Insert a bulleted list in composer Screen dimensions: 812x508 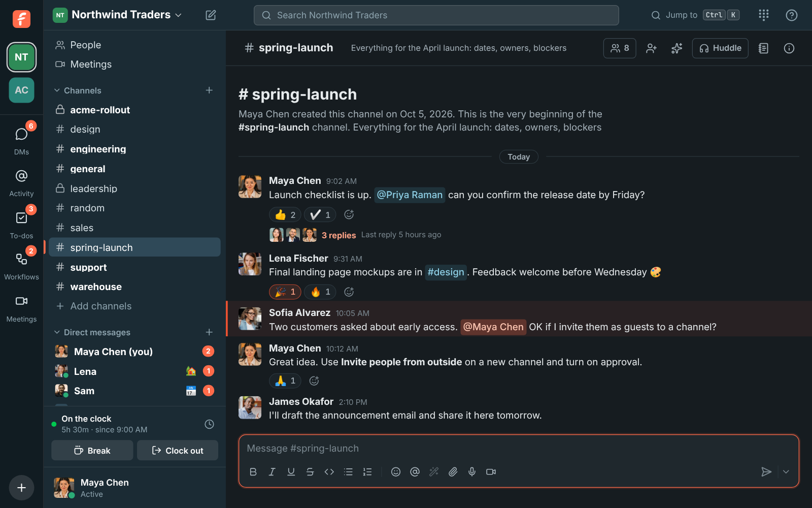tap(348, 472)
